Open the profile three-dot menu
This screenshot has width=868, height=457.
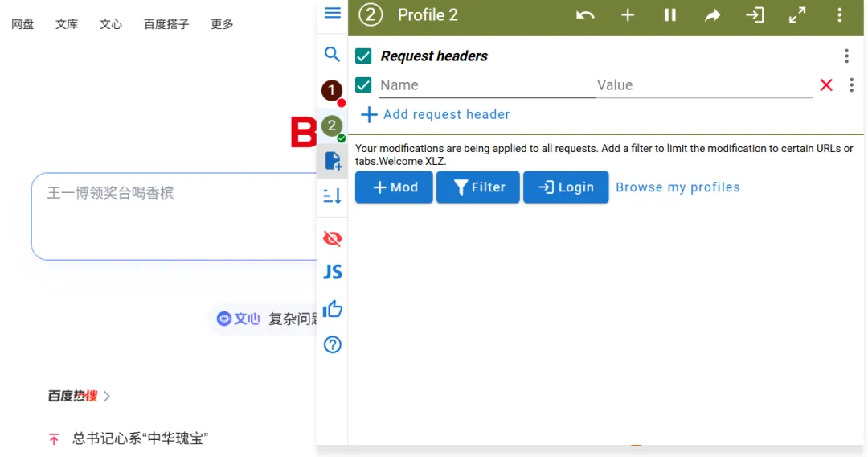(840, 15)
